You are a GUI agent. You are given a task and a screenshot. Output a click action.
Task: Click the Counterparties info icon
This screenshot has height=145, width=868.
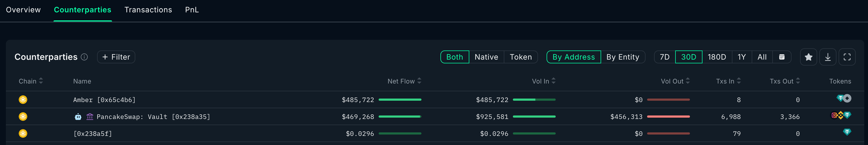pos(84,57)
